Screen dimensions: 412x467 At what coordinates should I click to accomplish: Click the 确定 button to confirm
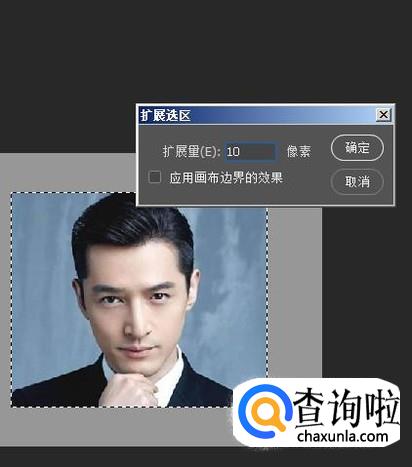(357, 148)
